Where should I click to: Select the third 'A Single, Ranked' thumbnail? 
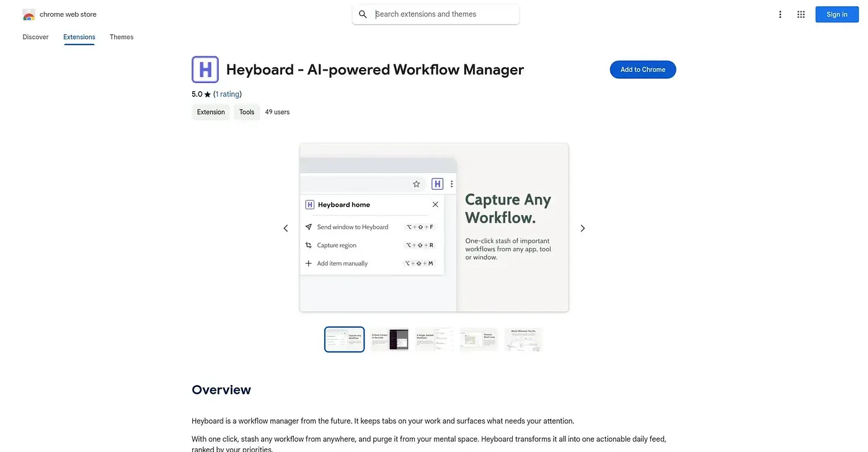point(434,339)
